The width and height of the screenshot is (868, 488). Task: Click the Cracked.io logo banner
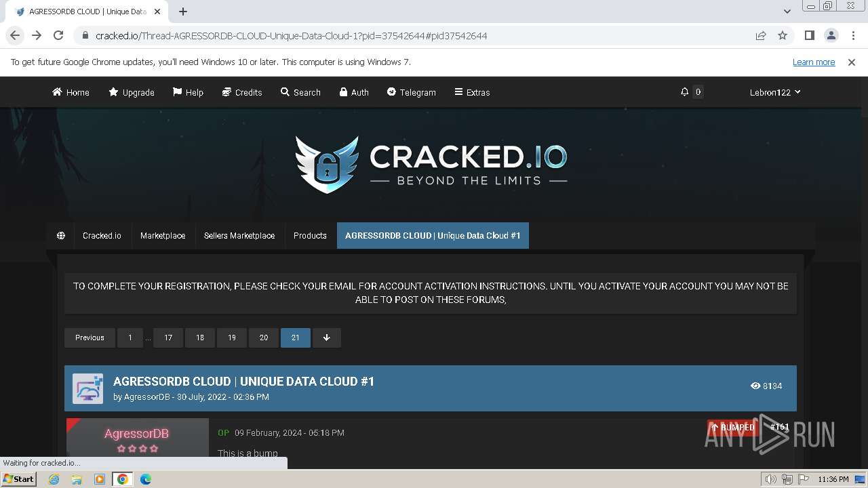[431, 164]
